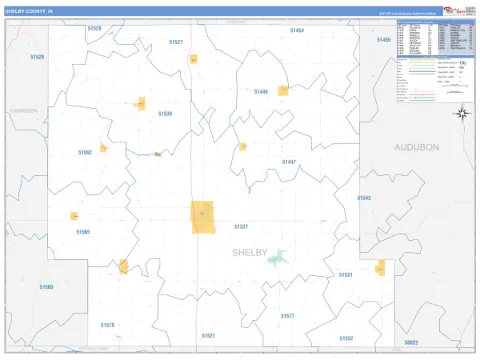Image resolution: width=480 pixels, height=360 pixels.
Task: Click the ZIP code label 51543
Action: [x=364, y=198]
